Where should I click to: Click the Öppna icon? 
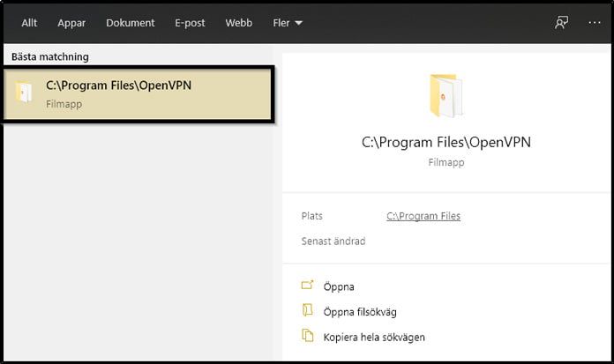coord(308,285)
